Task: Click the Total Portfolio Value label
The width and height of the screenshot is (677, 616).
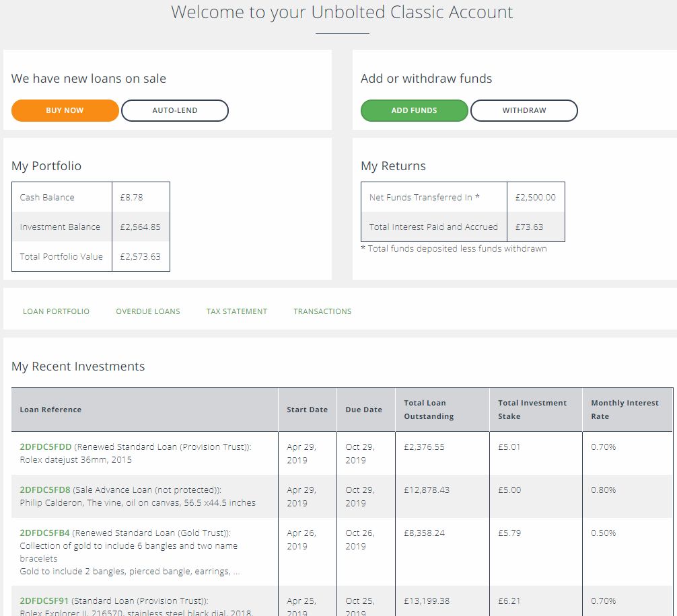Action: [x=61, y=257]
